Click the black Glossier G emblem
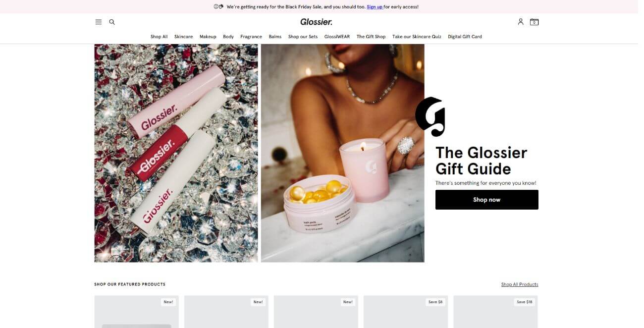644x328 pixels. pyautogui.click(x=430, y=117)
